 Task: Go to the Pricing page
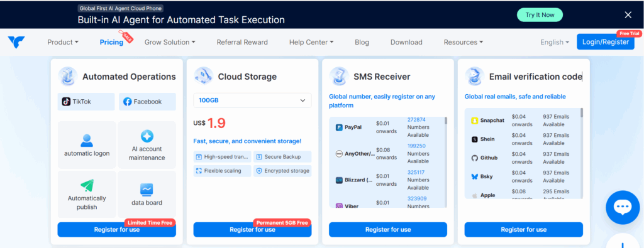(111, 42)
